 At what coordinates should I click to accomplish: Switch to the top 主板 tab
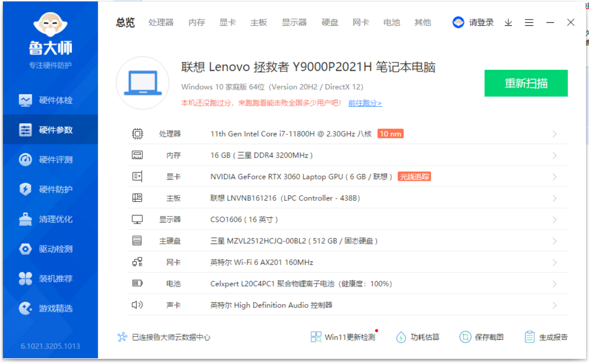258,22
